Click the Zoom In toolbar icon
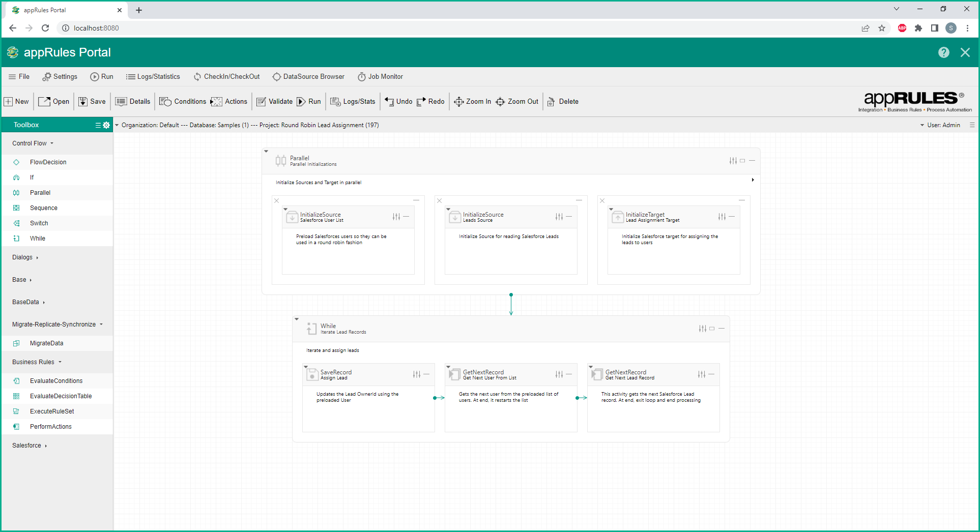 click(458, 102)
